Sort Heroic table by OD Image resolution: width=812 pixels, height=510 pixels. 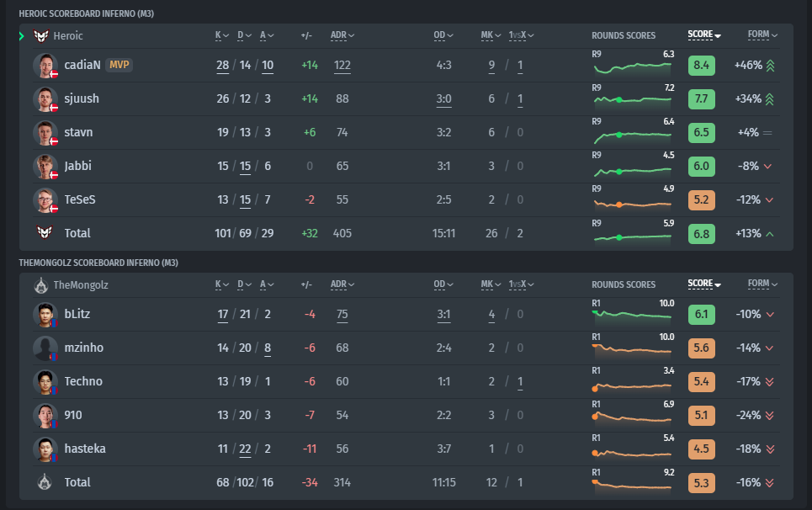pyautogui.click(x=443, y=35)
